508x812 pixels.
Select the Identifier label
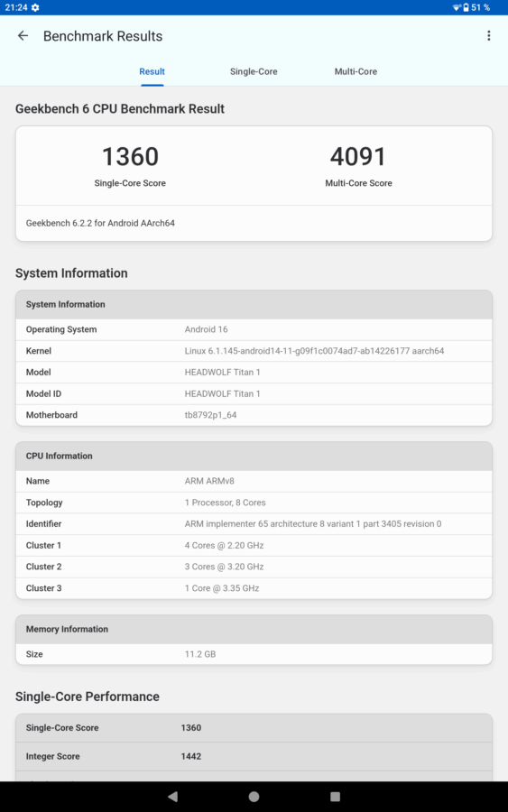click(43, 523)
